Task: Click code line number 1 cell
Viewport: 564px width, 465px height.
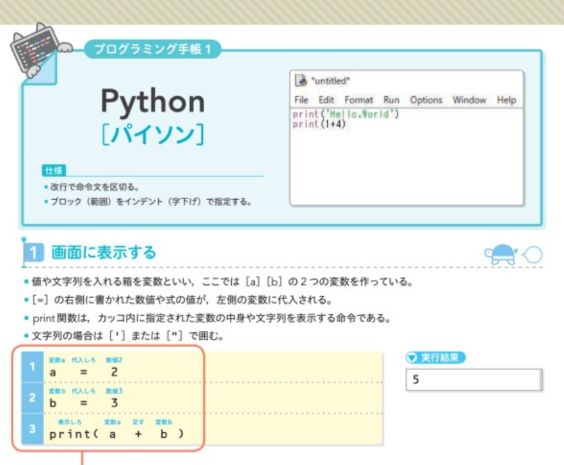Action: click(x=32, y=367)
